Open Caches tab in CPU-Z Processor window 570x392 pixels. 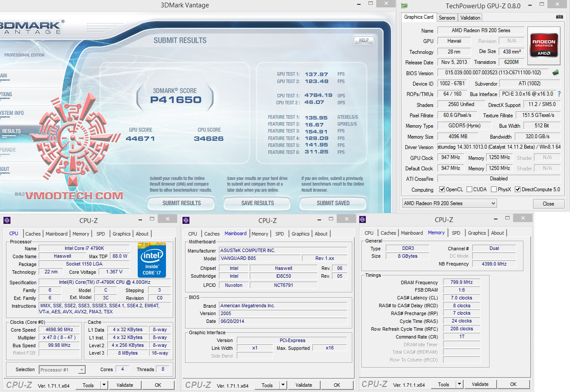coord(33,234)
